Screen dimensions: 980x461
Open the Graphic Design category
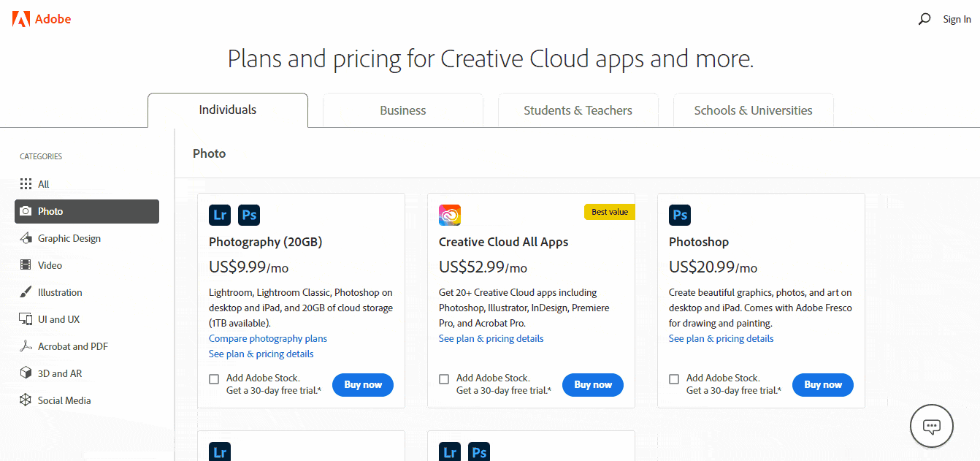pos(87,238)
